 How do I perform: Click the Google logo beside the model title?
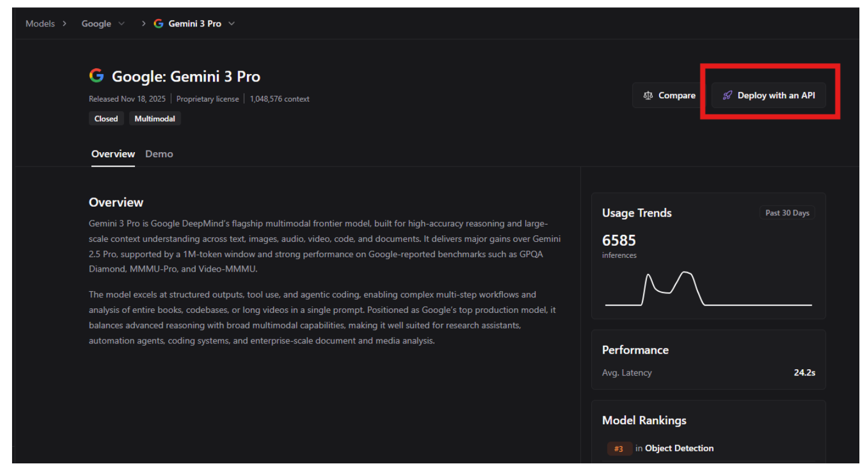[x=96, y=76]
